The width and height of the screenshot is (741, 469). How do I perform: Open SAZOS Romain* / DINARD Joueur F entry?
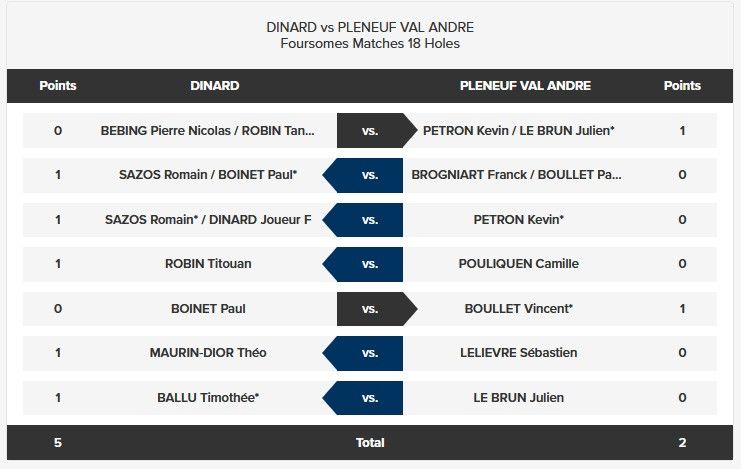tap(208, 219)
